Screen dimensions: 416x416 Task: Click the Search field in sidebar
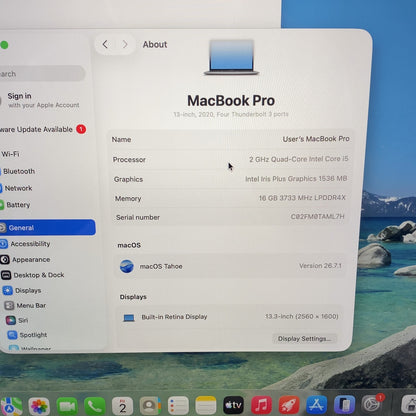coord(42,74)
